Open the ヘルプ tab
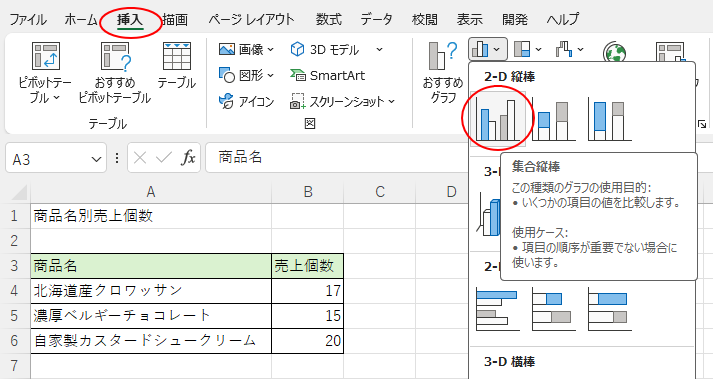The image size is (713, 379). click(563, 20)
